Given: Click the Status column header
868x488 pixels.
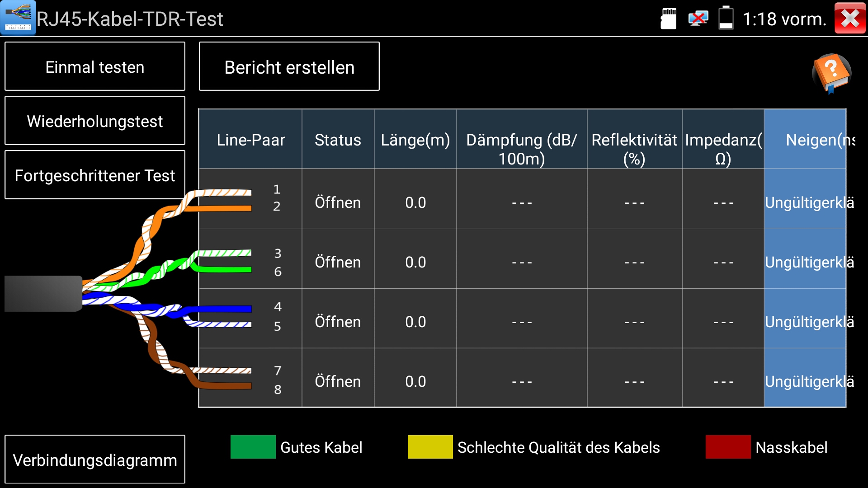Looking at the screenshot, I should pos(338,140).
